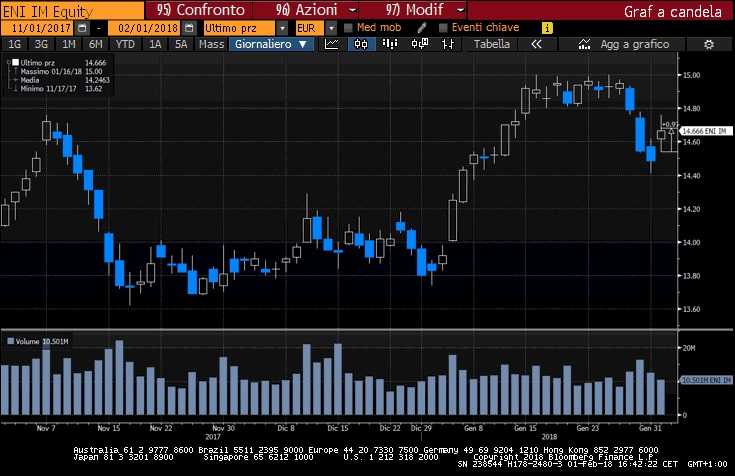Click the 13.60 price axis label
Screen dimensions: 735x476
(691, 309)
